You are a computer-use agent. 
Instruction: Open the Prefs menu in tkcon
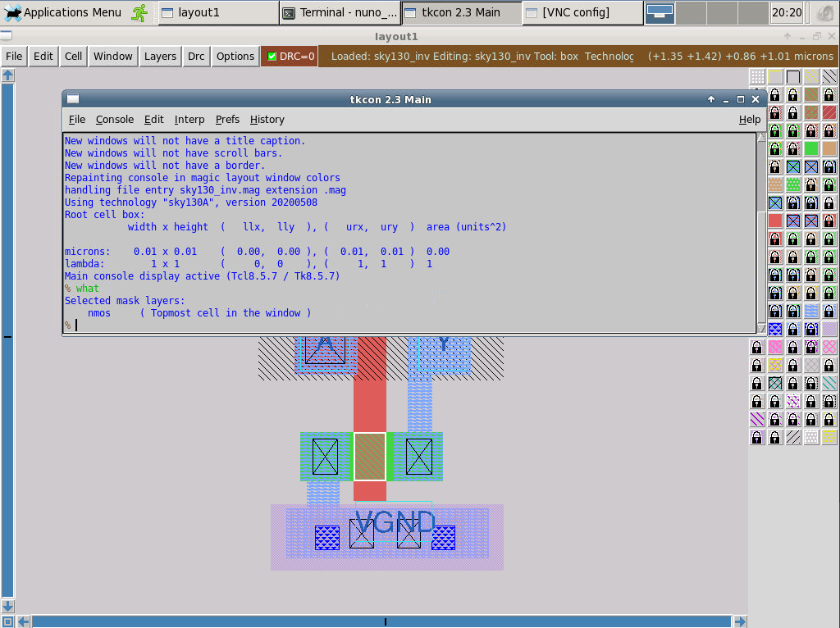[x=227, y=120]
